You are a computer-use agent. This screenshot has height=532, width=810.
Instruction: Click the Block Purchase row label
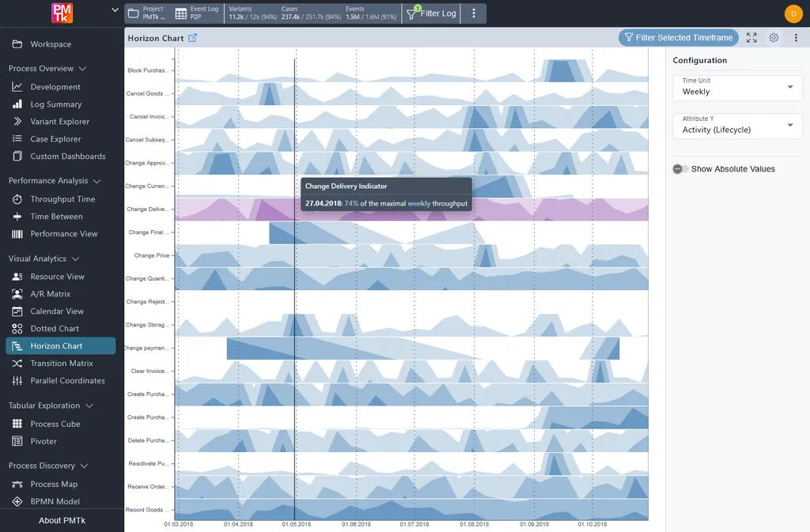pyautogui.click(x=148, y=70)
